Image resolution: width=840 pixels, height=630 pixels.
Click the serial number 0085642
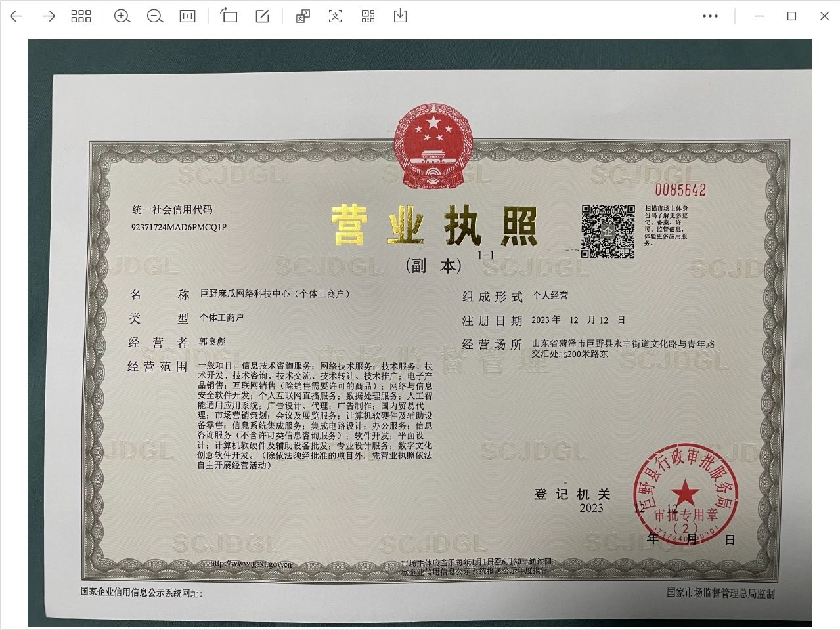pos(680,190)
